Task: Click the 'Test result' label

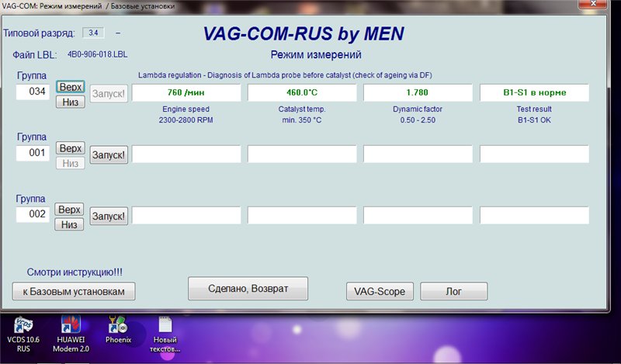Action: click(534, 109)
